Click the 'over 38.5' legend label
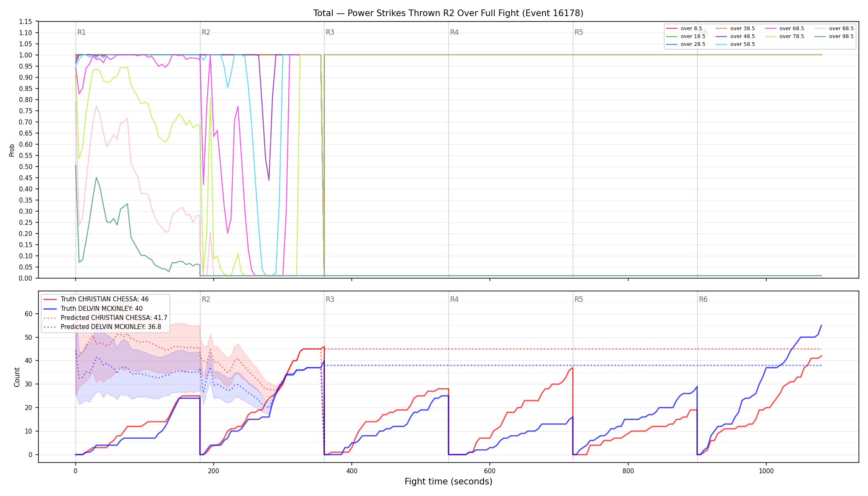Screen dimensions: 868x496 [742, 29]
